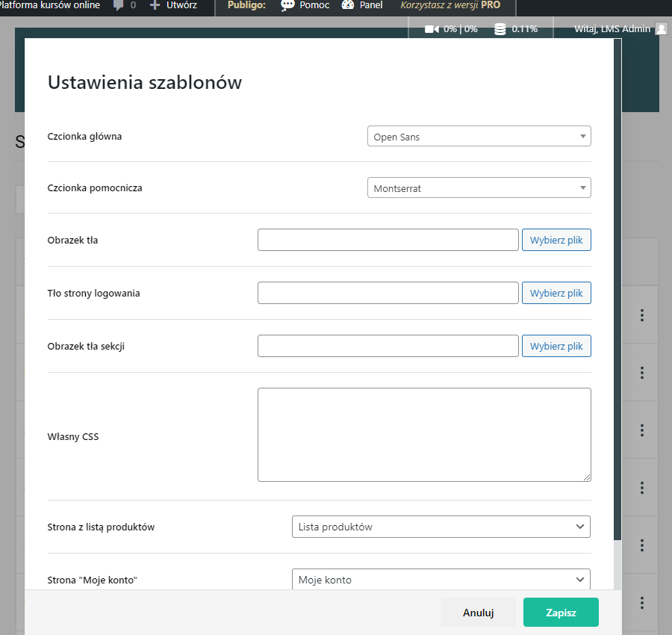Click the 0% | 0% video usage text
The height and width of the screenshot is (635, 672).
click(x=460, y=28)
